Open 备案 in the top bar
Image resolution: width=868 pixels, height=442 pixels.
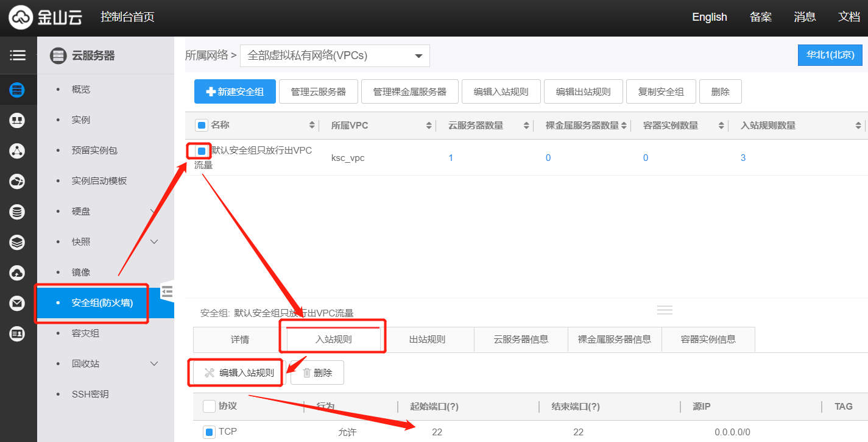click(761, 17)
